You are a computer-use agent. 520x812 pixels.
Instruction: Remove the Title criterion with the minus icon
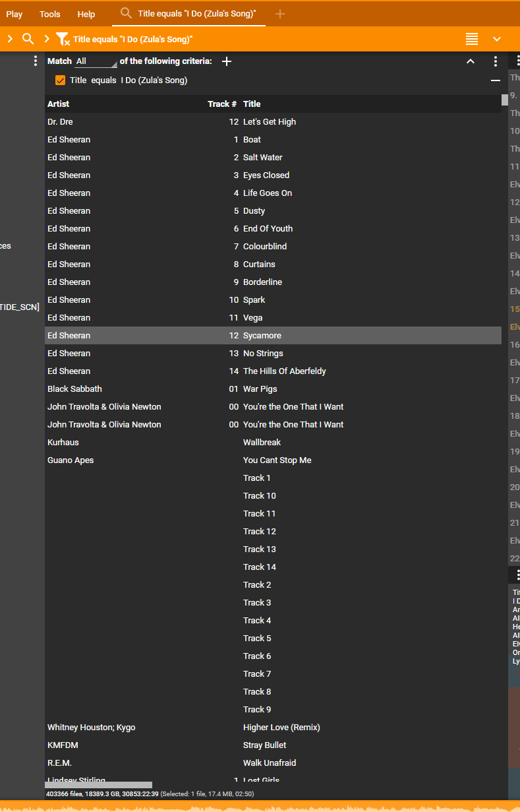tap(496, 80)
